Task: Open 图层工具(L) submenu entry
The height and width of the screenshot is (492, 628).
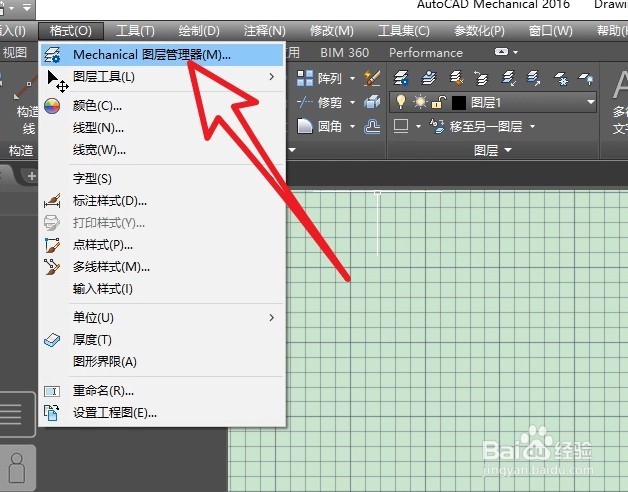Action: 162,77
